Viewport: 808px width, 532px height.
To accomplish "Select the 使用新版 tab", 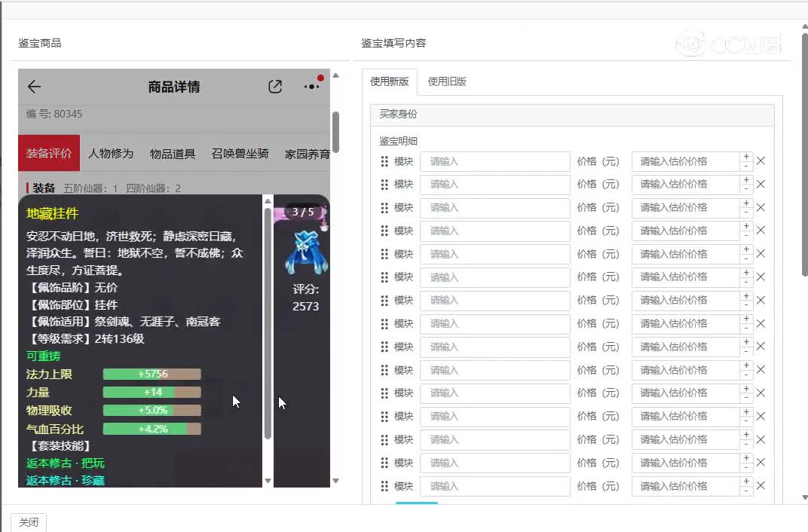I will tap(389, 81).
